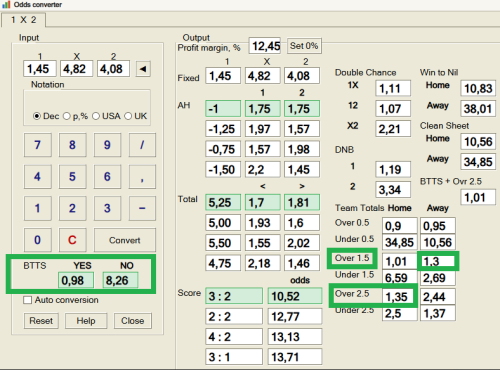This screenshot has height=370, width=500.
Task: Click the Convert button
Action: pos(125,240)
